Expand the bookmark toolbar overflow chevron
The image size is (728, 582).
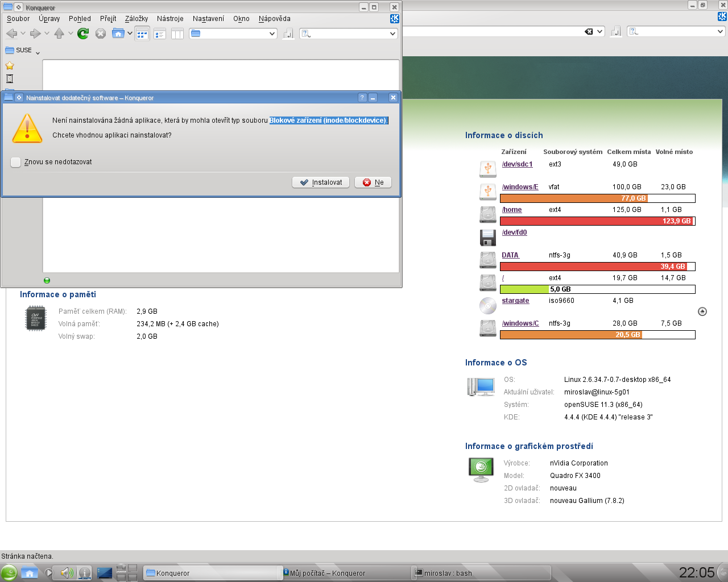[x=38, y=53]
